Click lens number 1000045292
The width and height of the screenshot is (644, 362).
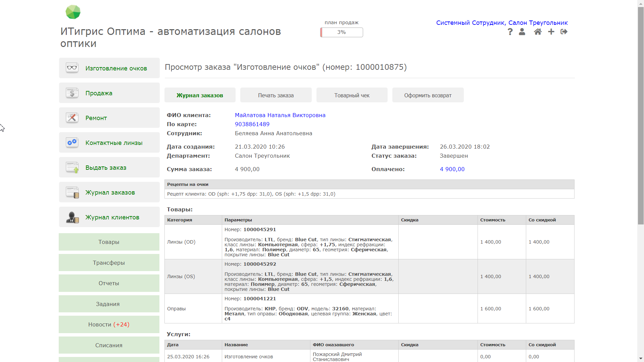260,264
